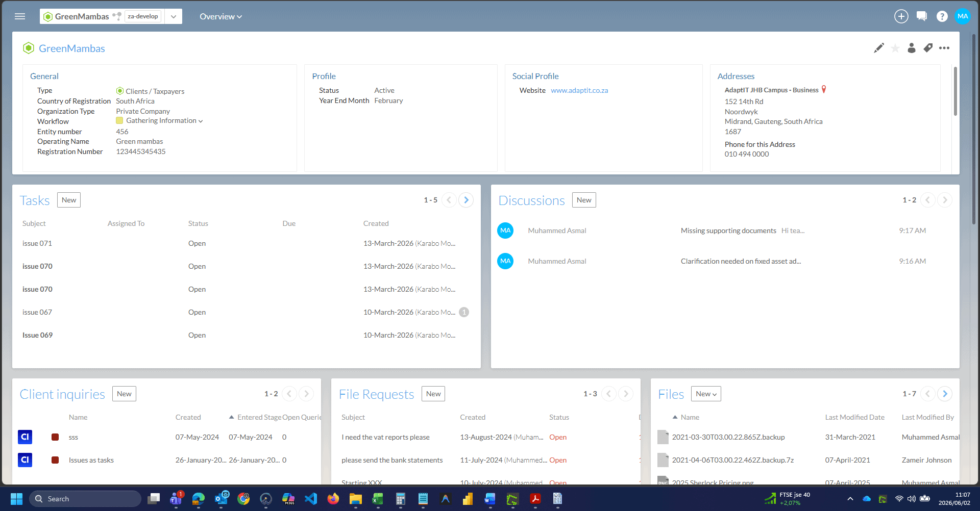The width and height of the screenshot is (980, 511).
Task: Open the MA user avatar menu
Action: point(963,16)
